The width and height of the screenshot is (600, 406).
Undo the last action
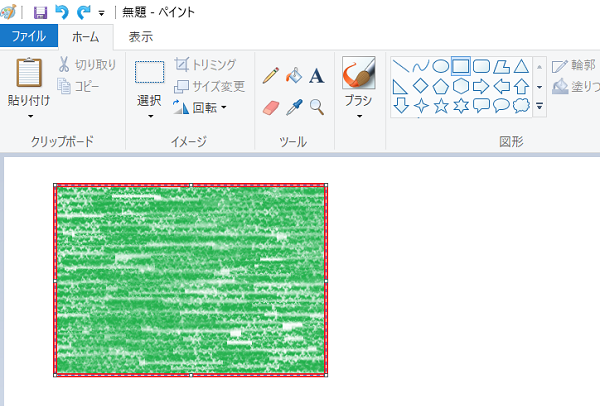click(62, 12)
